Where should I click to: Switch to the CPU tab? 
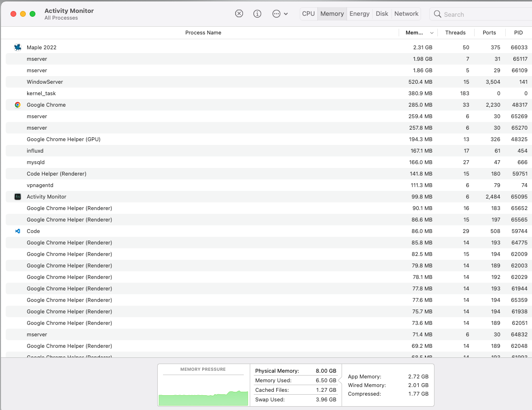308,13
